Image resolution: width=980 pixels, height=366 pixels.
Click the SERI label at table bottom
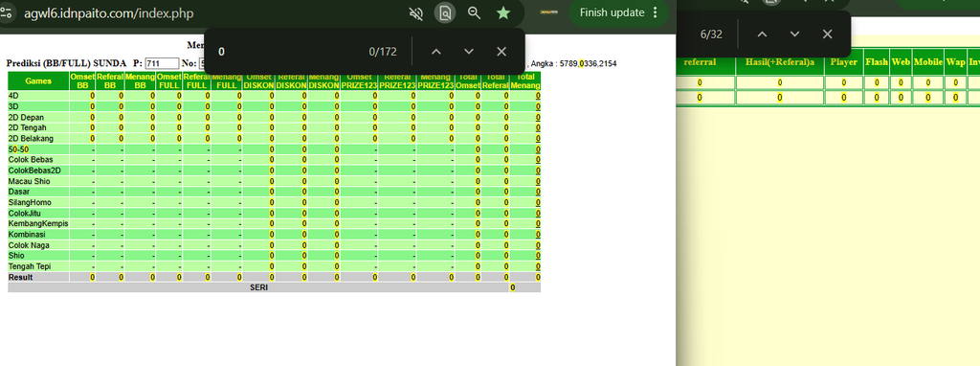pos(258,287)
